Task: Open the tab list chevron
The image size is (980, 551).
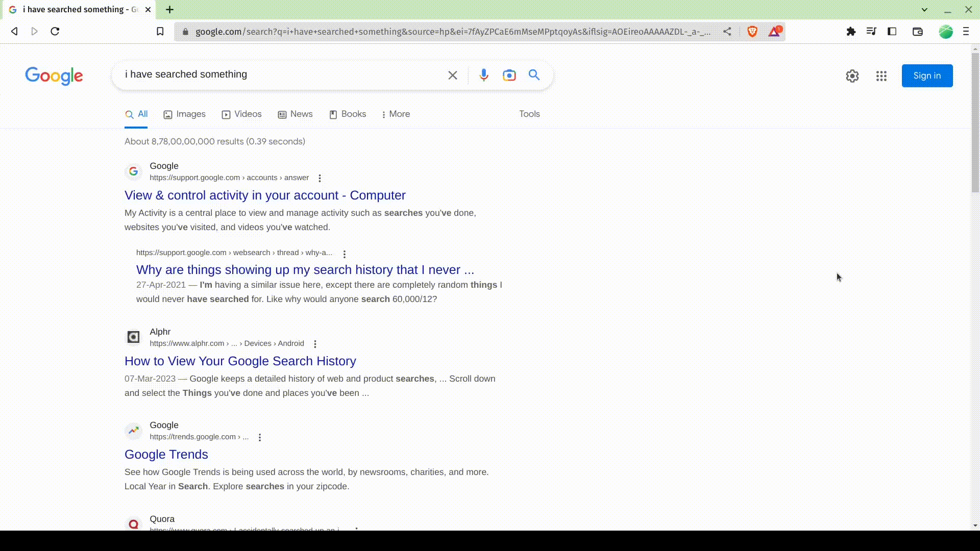Action: coord(924,10)
